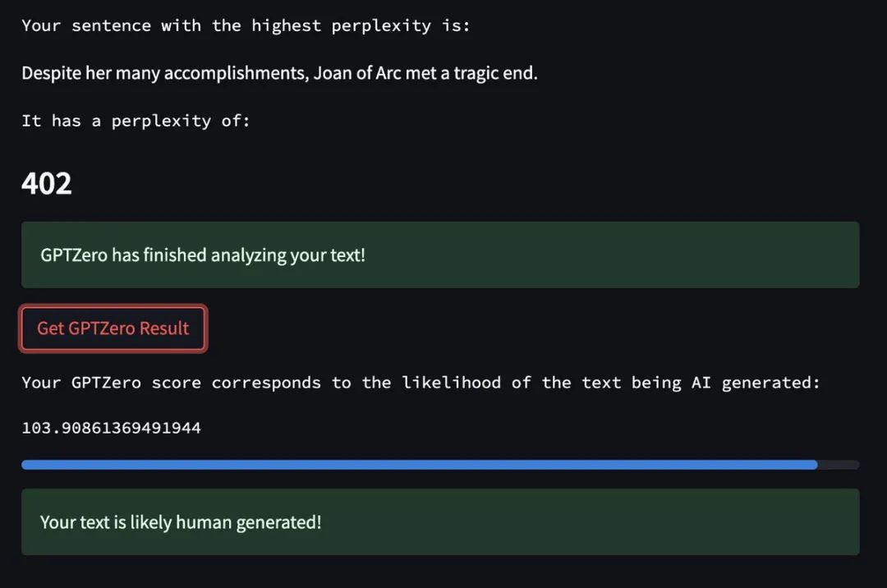Click the word 'highest' in the top line

pyautogui.click(x=287, y=26)
